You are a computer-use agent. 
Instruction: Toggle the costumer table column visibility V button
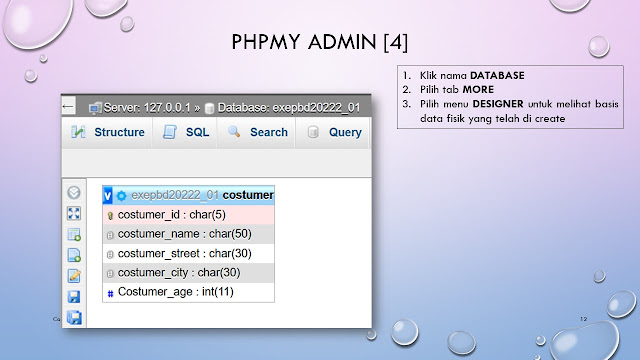(107, 196)
